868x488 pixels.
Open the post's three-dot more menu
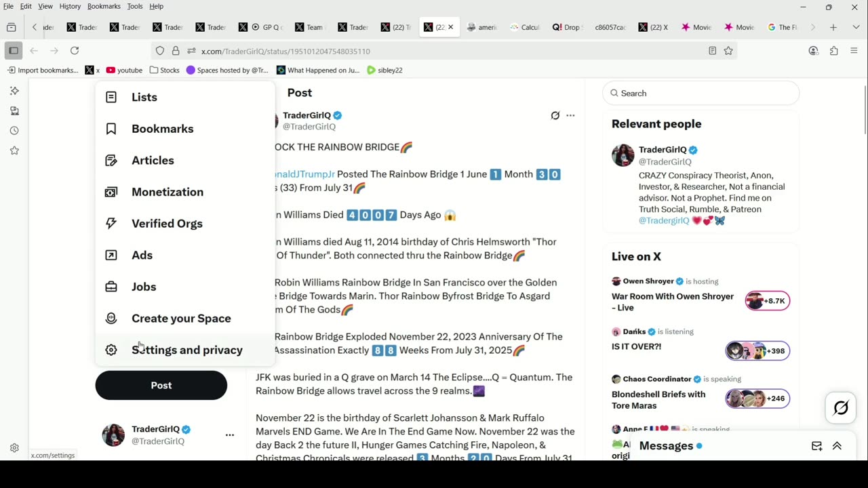coord(570,115)
